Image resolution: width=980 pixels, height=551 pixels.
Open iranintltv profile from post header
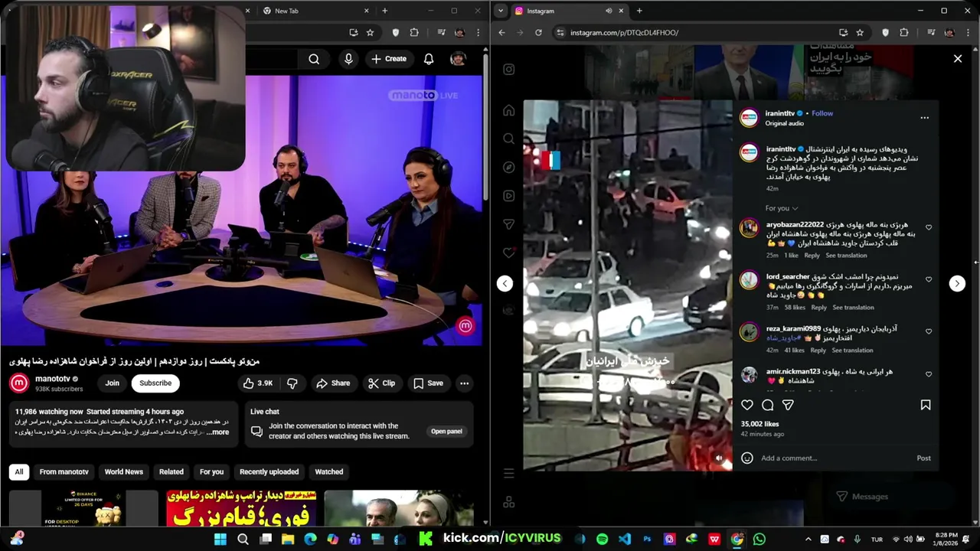pos(780,113)
